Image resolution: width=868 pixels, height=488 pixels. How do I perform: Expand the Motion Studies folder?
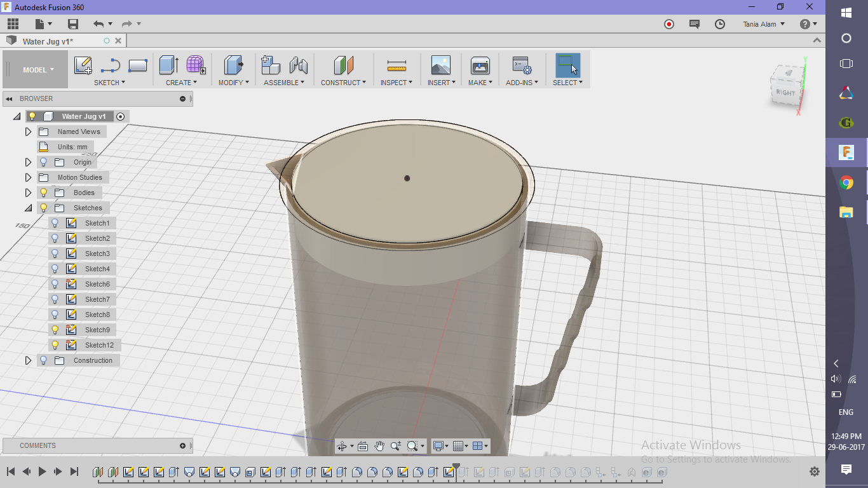pos(28,177)
